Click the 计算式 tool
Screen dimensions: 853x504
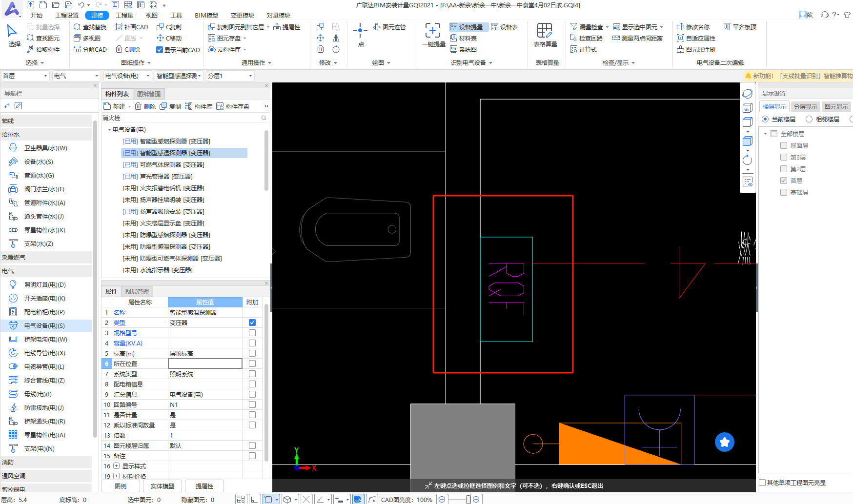(584, 49)
